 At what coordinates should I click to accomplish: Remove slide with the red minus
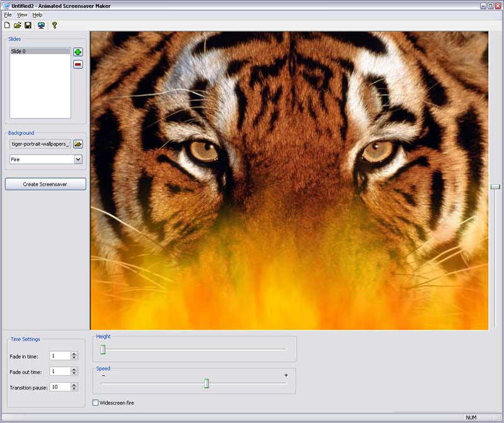click(78, 64)
